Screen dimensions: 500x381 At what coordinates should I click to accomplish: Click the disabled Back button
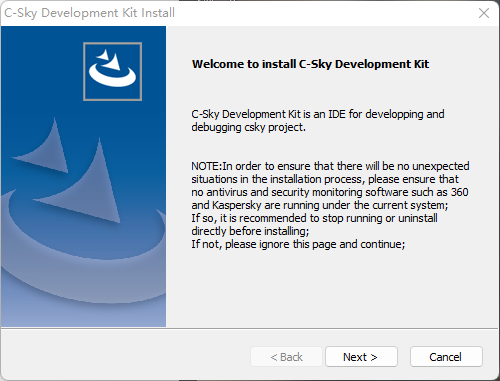(286, 357)
